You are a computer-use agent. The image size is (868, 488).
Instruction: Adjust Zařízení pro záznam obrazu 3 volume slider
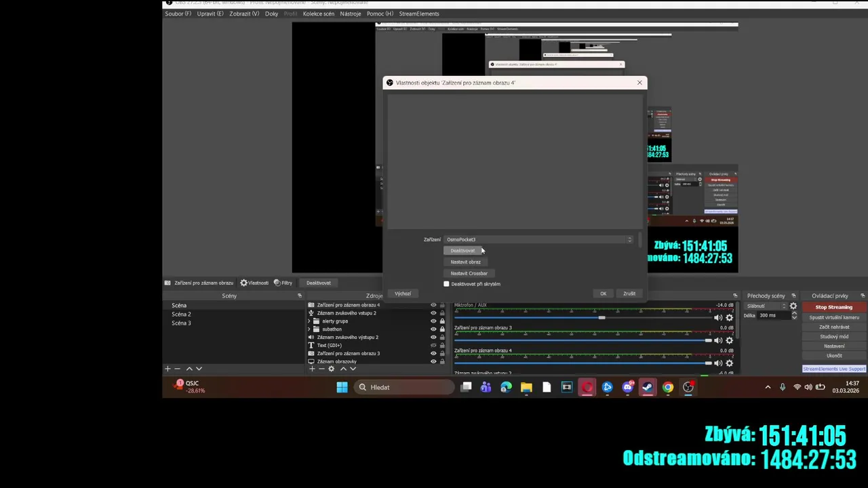tap(708, 340)
